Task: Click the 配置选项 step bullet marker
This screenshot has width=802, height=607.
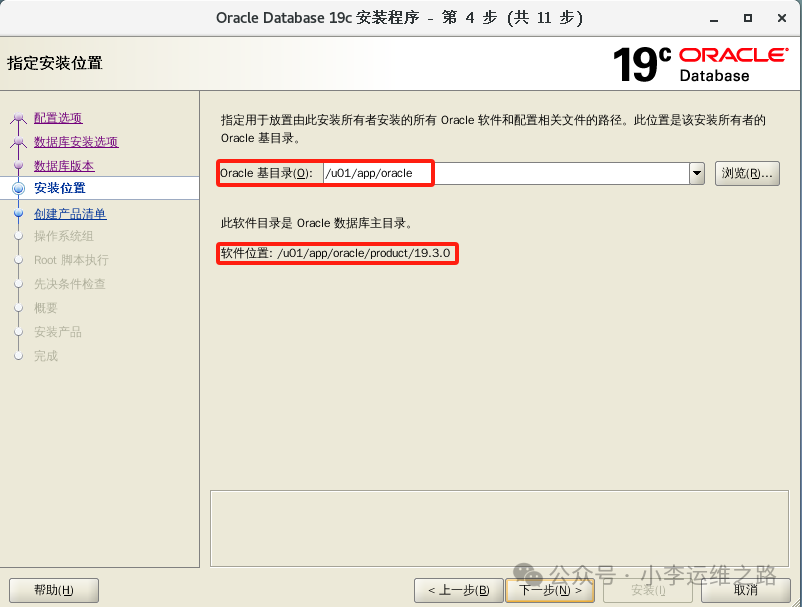Action: tap(18, 118)
